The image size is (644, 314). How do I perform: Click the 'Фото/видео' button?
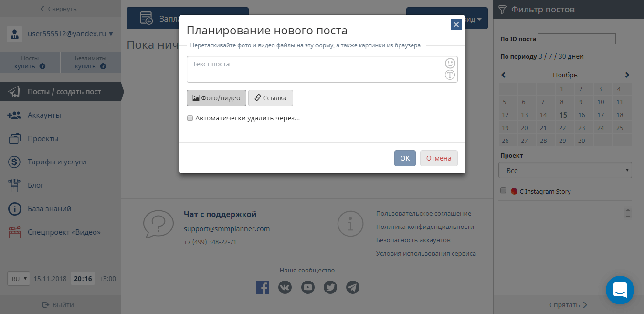point(216,98)
